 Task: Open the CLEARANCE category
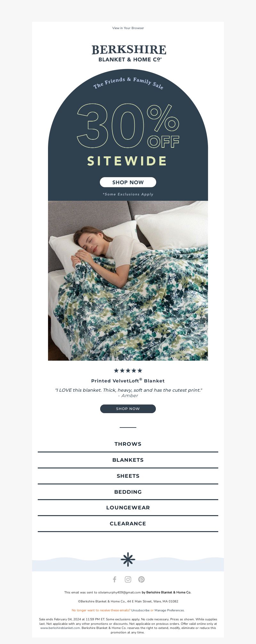128,523
